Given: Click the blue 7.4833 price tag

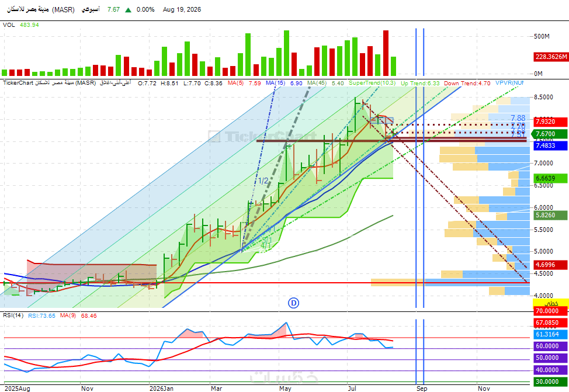Looking at the screenshot, I should click(x=550, y=145).
